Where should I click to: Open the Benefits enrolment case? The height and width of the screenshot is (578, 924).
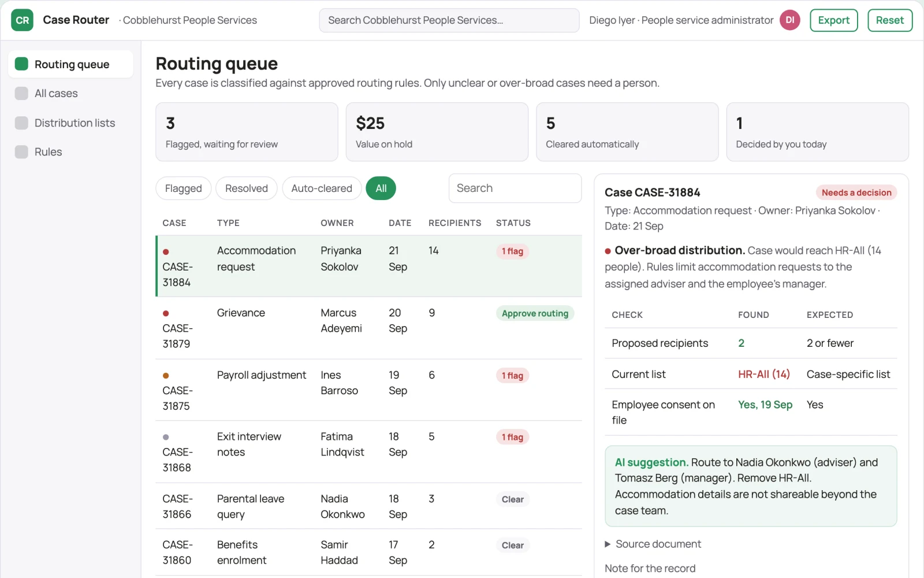tap(369, 553)
